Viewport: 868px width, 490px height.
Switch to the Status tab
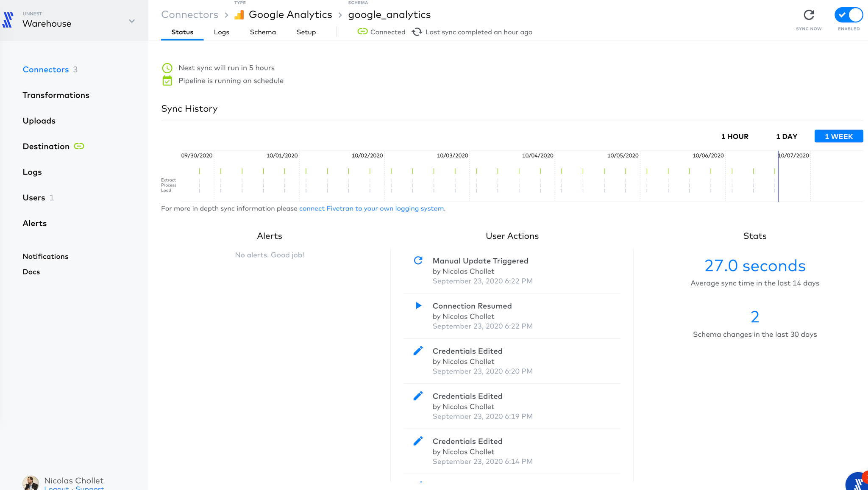(x=182, y=32)
